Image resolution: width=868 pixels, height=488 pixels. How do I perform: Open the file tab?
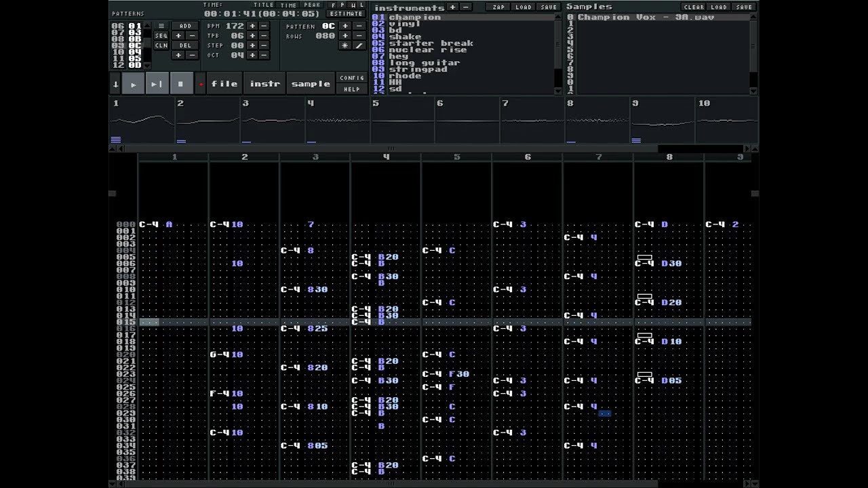[224, 84]
